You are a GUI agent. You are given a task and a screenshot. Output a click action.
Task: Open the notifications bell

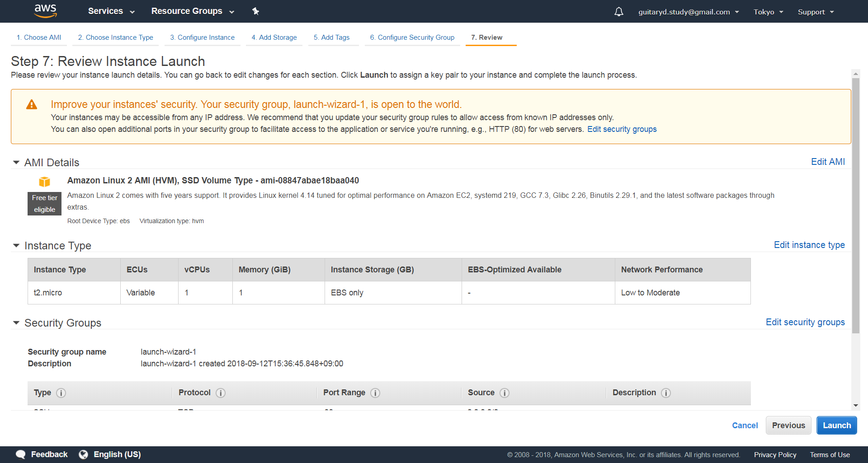pyautogui.click(x=618, y=12)
